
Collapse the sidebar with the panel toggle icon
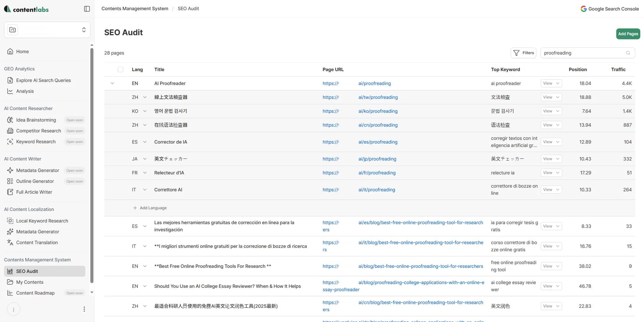click(x=87, y=8)
